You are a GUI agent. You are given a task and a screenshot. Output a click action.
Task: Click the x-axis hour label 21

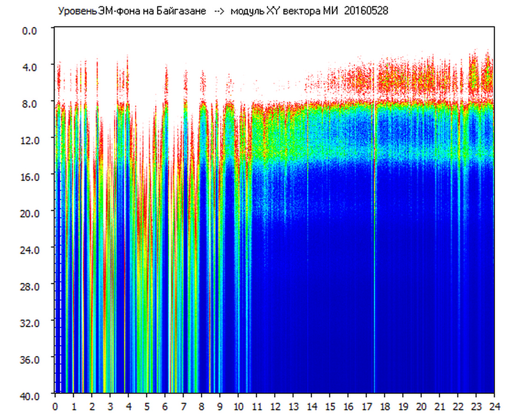point(440,406)
